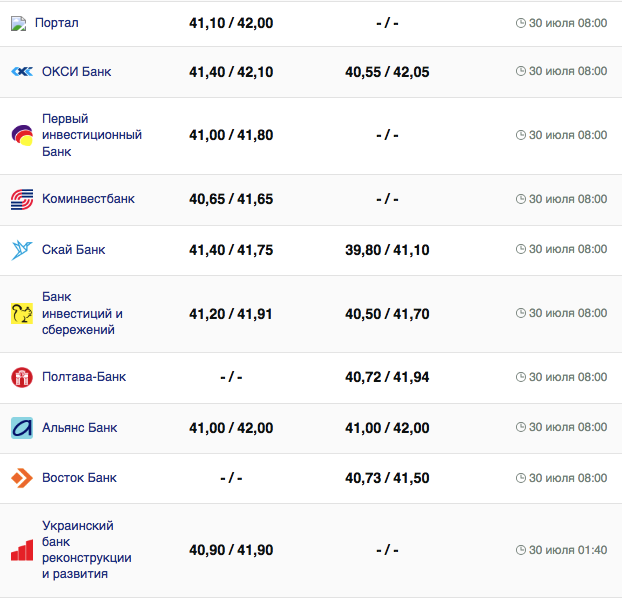The width and height of the screenshot is (624, 598).
Task: Open the Полтава-Банк link
Action: [x=84, y=377]
